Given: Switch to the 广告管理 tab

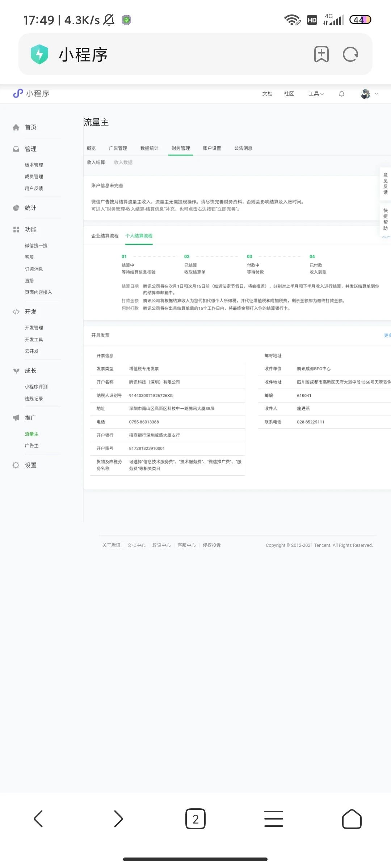Looking at the screenshot, I should 118,148.
